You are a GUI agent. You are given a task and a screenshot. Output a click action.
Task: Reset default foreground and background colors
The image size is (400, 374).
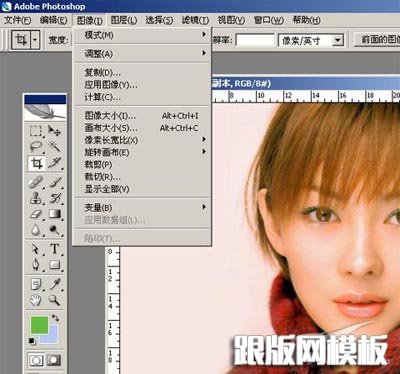[32, 341]
